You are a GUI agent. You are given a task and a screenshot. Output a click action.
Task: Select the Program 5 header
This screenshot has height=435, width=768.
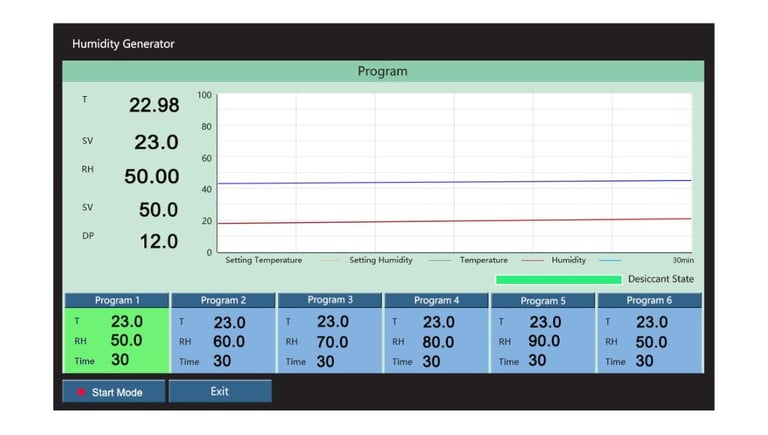pos(543,300)
